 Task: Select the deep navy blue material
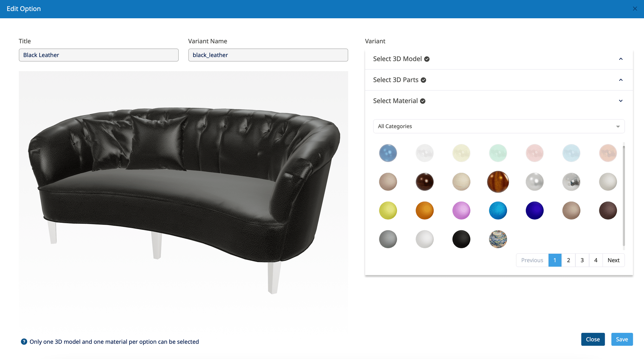pos(535,211)
